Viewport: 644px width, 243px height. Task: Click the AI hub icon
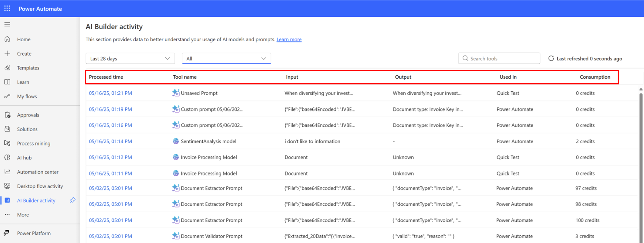(7, 157)
